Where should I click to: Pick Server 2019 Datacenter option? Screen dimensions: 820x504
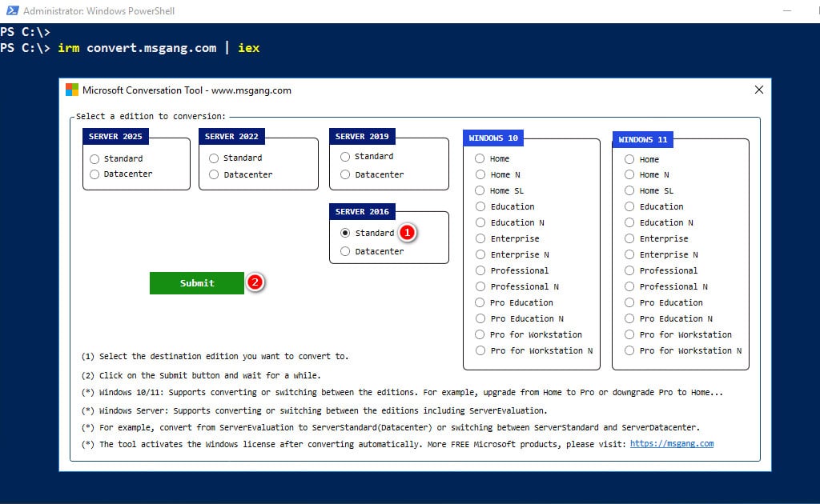pos(345,174)
